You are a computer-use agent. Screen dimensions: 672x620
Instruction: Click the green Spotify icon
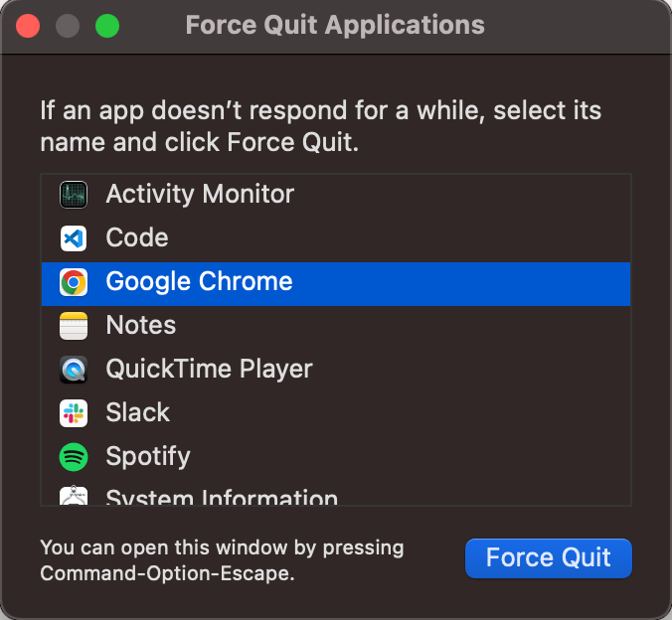point(74,457)
